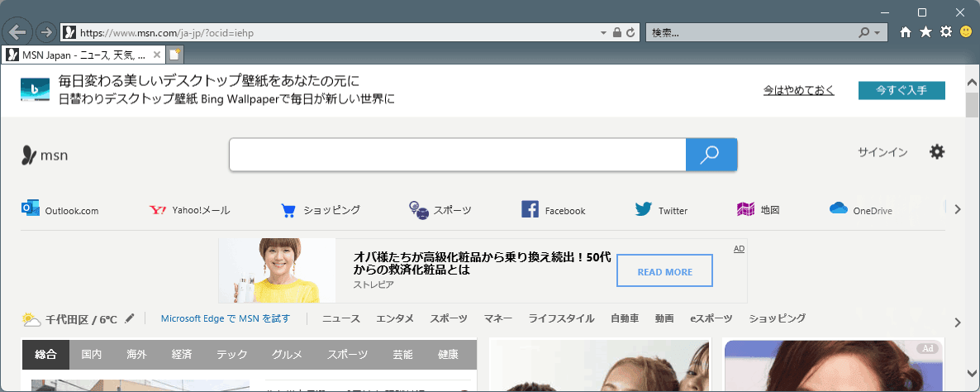Open 動画 navigation item
980x392 pixels.
(664, 319)
